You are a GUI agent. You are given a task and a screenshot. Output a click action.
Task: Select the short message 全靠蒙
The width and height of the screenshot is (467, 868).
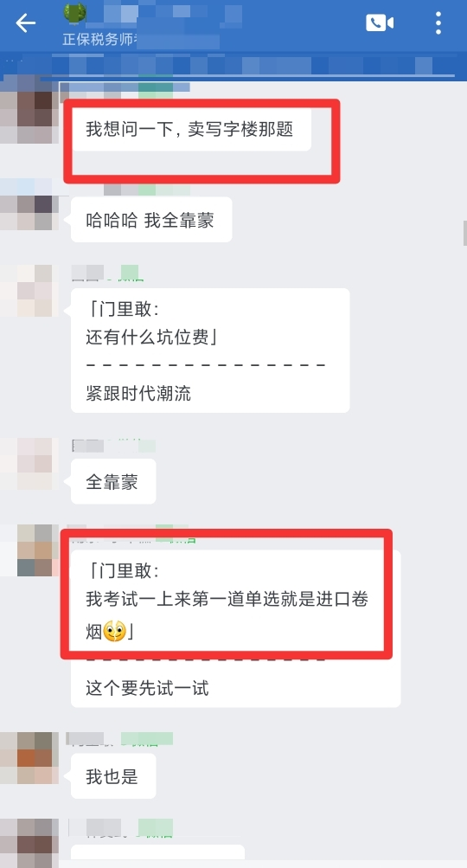point(113,482)
